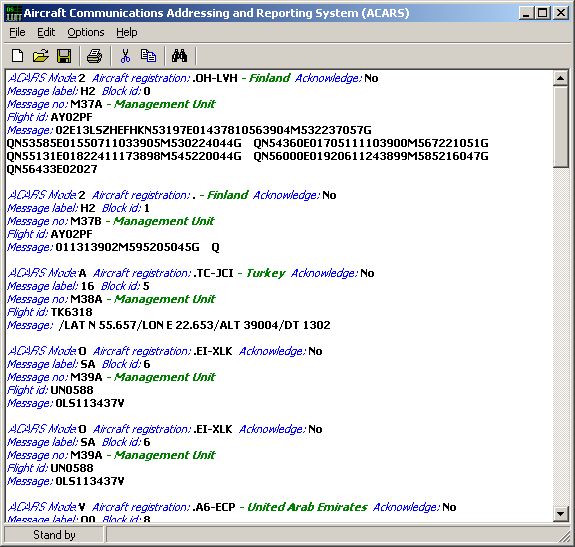Viewport: 575px width, 547px height.
Task: Click message text 011313902M595205045G
Action: click(127, 247)
